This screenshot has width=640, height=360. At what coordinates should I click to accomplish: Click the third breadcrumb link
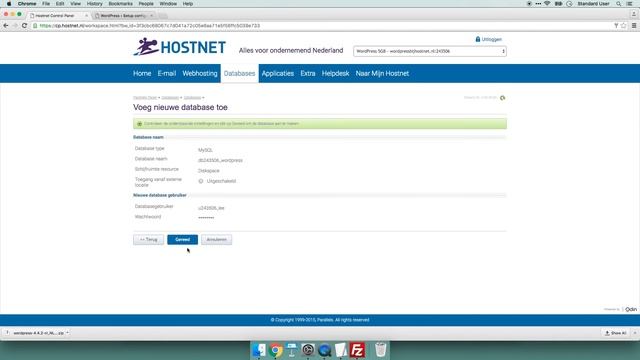tap(192, 98)
